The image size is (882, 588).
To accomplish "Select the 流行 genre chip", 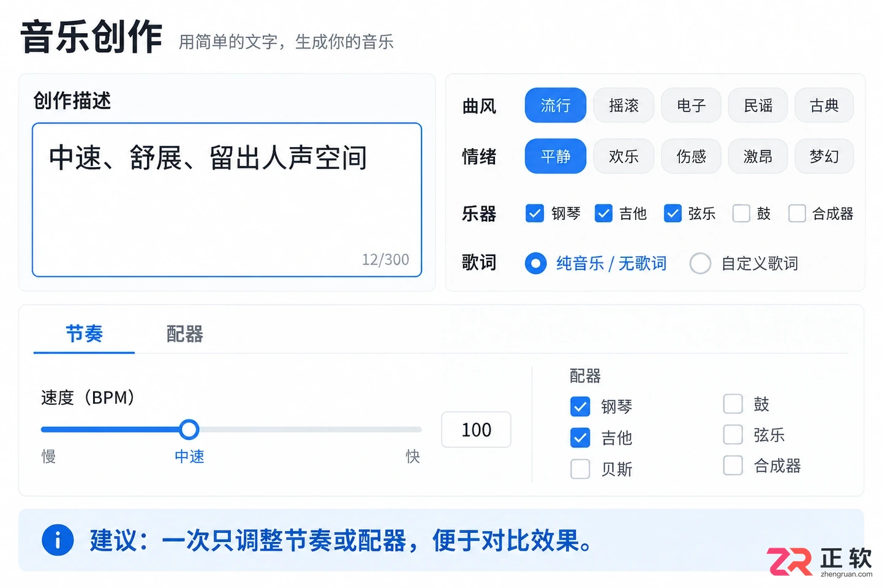I will pyautogui.click(x=555, y=105).
